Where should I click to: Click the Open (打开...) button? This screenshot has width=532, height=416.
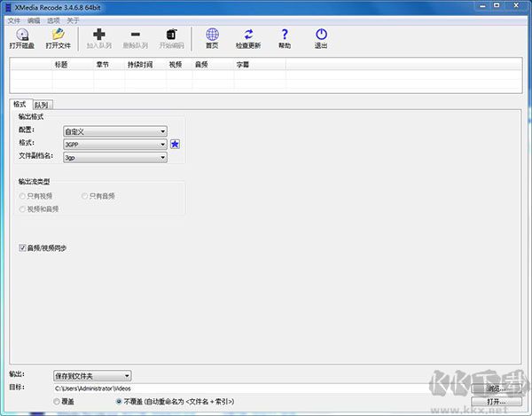[497, 402]
